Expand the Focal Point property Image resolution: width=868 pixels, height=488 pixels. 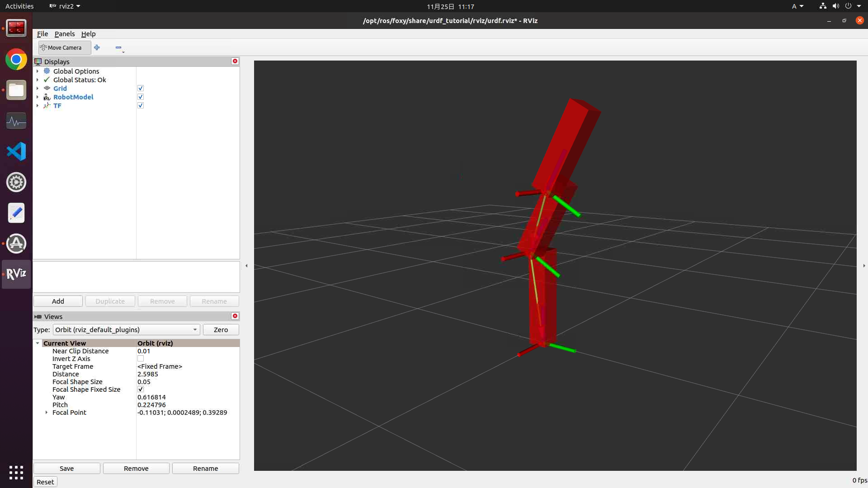point(47,413)
